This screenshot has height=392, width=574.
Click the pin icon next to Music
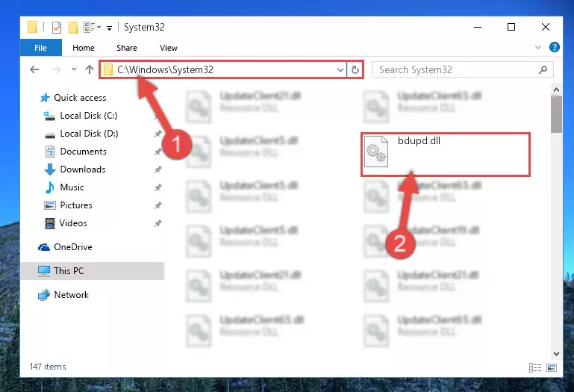coord(157,187)
